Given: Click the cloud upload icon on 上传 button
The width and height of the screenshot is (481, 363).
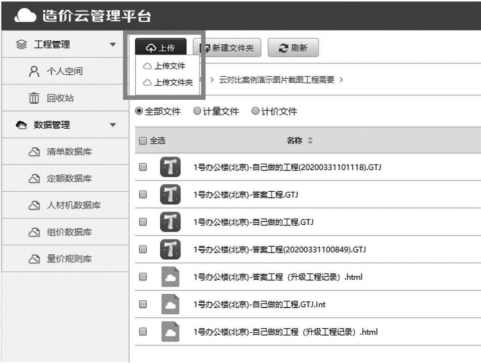Looking at the screenshot, I should point(151,48).
